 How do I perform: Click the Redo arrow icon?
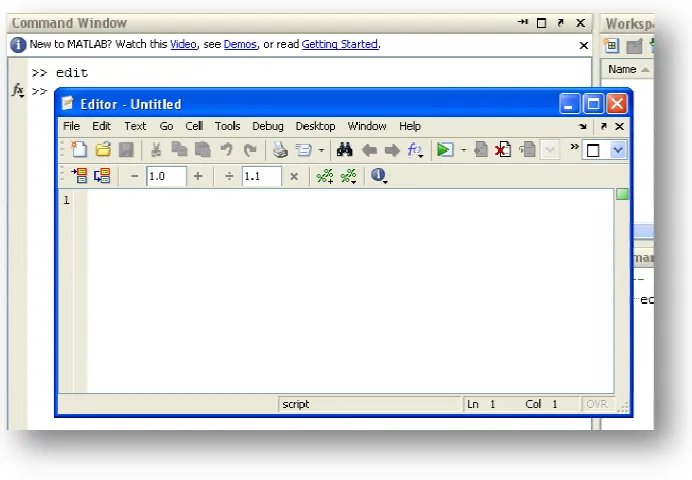[250, 150]
